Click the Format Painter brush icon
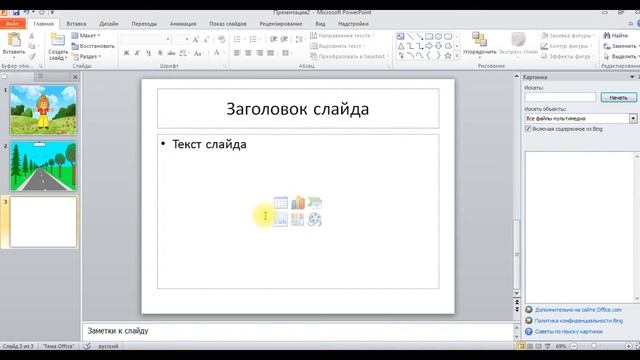This screenshot has height=360, width=640. click(32, 56)
